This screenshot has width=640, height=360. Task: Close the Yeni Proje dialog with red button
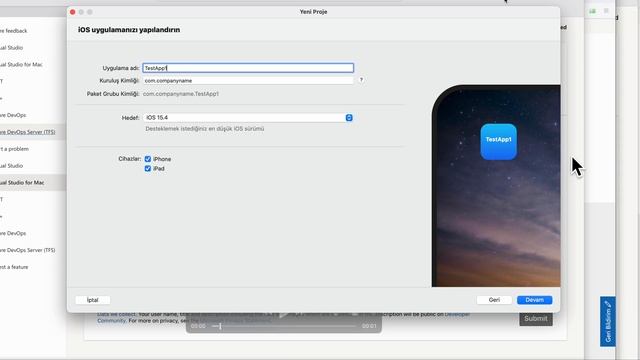(x=73, y=12)
